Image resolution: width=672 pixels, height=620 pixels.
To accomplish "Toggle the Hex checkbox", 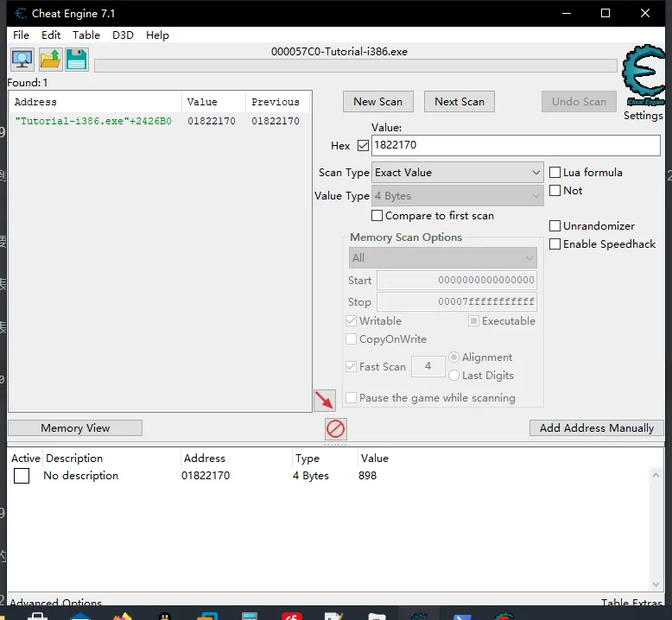I will 363,146.
